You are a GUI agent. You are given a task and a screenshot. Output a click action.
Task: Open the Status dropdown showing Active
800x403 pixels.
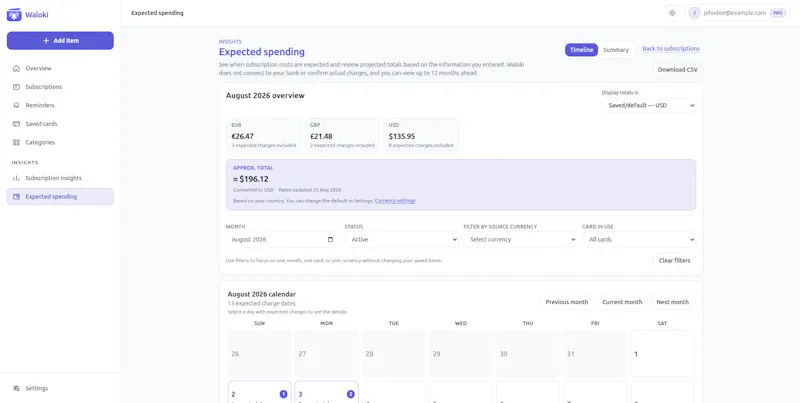pyautogui.click(x=402, y=239)
